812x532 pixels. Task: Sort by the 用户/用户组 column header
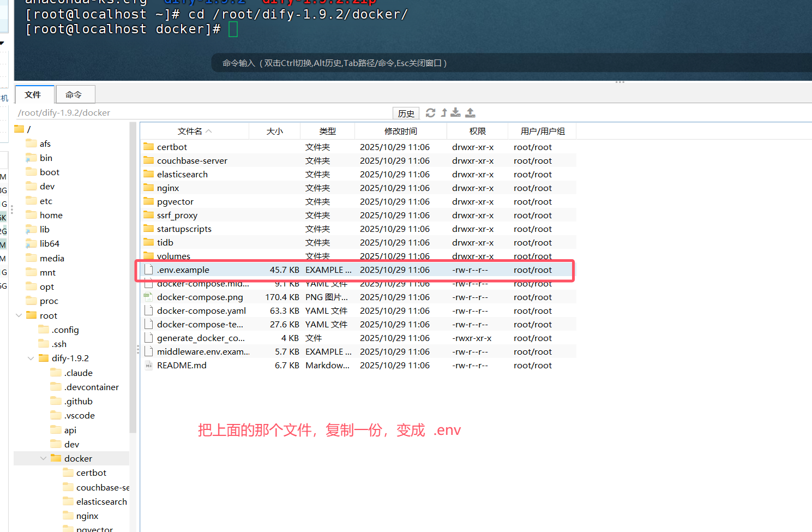[x=543, y=131]
